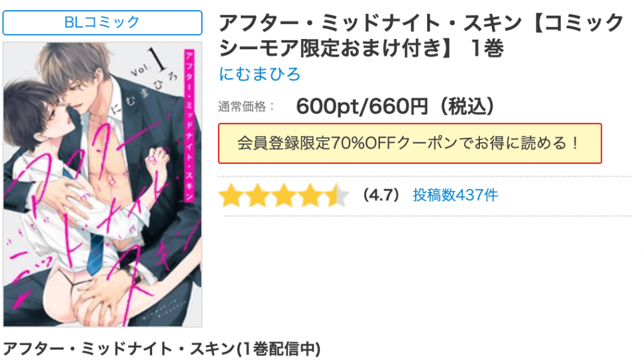
Task: Choose the third gold rating star
Action: 284,196
